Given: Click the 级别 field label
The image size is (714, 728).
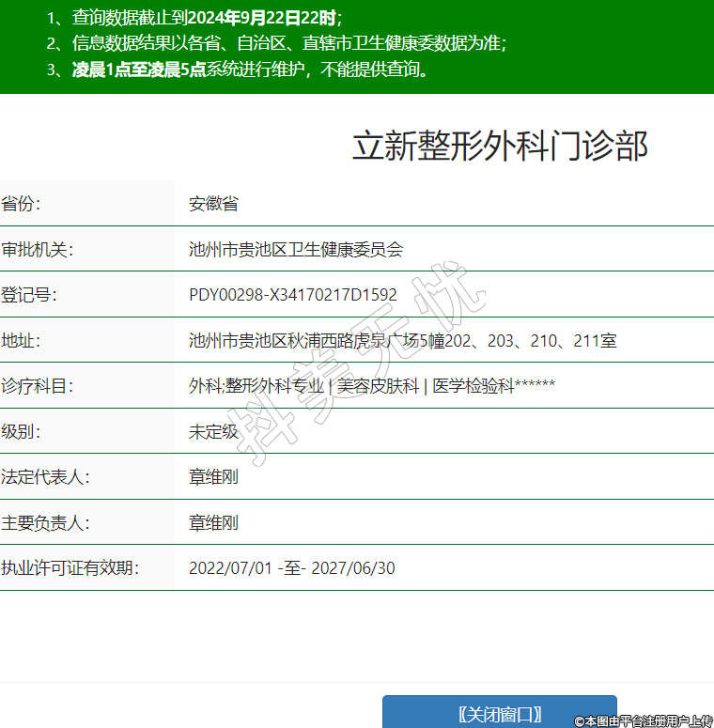Looking at the screenshot, I should pyautogui.click(x=21, y=431).
